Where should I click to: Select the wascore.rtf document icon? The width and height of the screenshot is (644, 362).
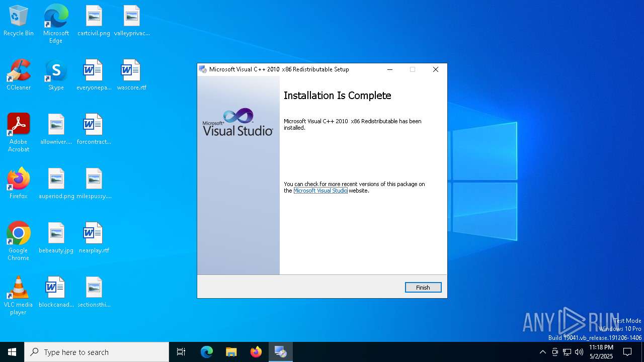click(x=132, y=75)
